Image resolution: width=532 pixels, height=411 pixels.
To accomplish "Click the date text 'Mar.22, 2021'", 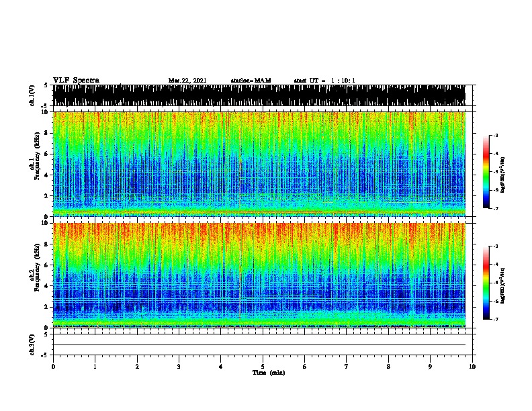I will (x=187, y=81).
